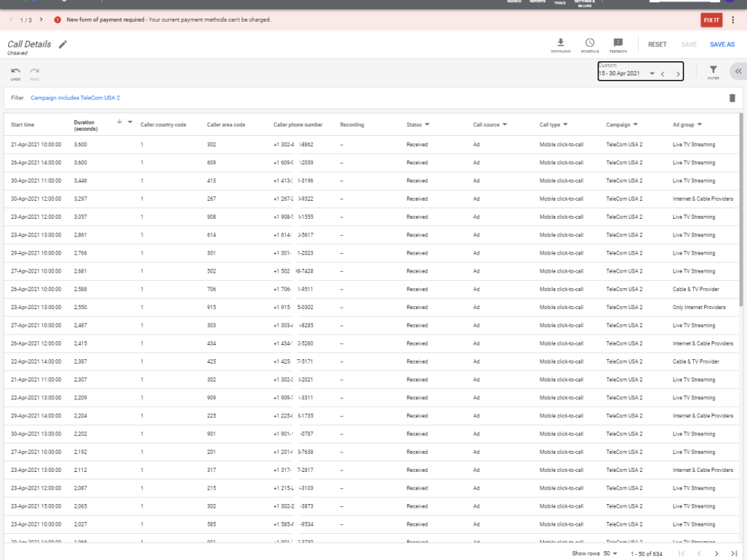Screen dimensions: 747x560
Task: Toggle sort arrow on Duration column
Action: 120,122
